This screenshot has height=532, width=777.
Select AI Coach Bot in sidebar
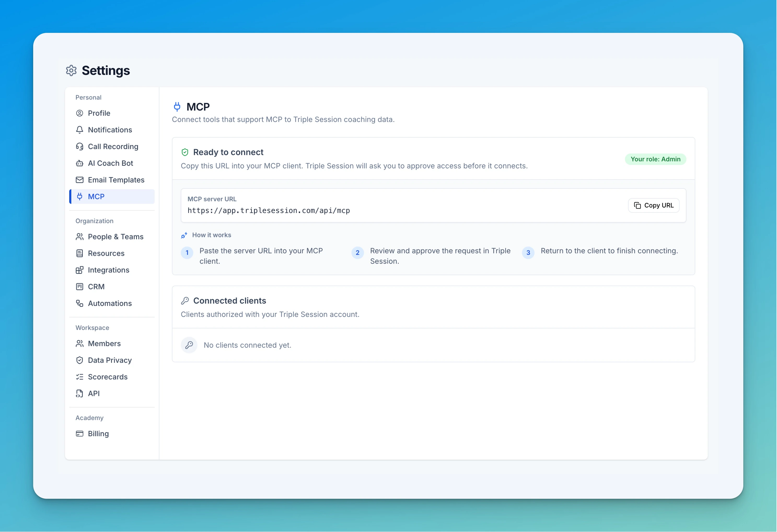pyautogui.click(x=112, y=163)
